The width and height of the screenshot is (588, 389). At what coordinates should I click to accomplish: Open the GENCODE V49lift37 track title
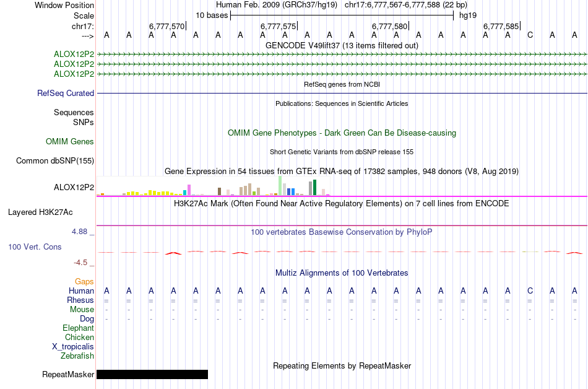(342, 45)
